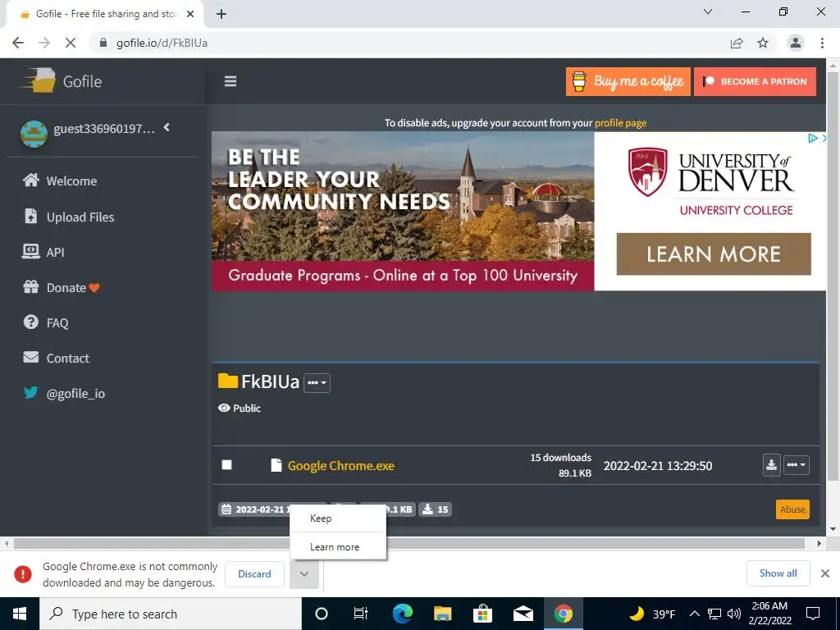Click the browser forward arrow
The width and height of the screenshot is (840, 630).
[44, 43]
